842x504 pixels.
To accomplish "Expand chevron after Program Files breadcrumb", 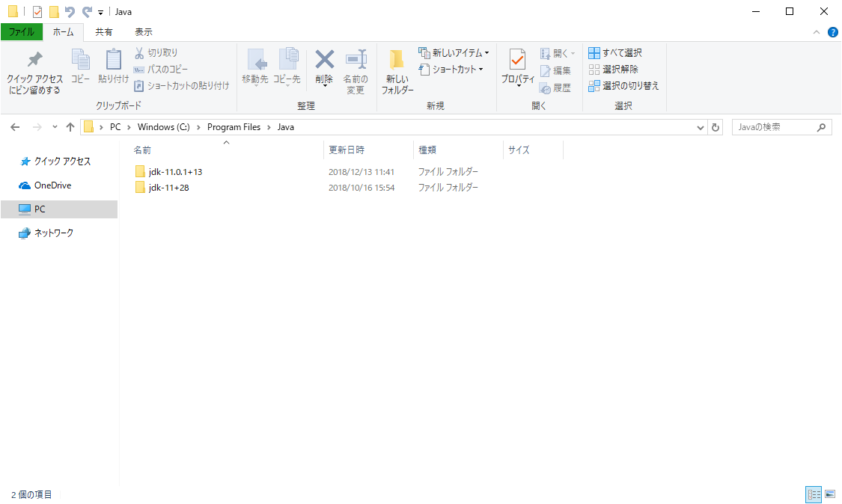I will pos(269,127).
